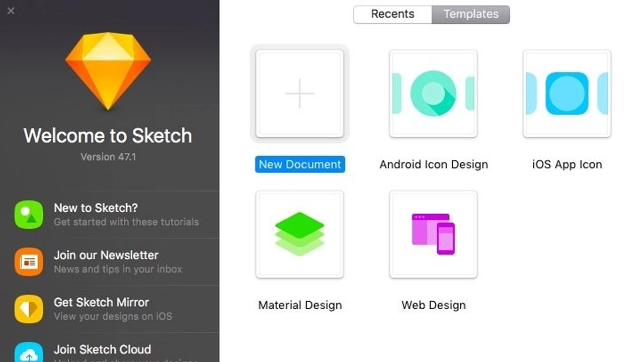The height and width of the screenshot is (362, 644).
Task: Click the blue Join Sketch Cloud icon
Action: click(x=29, y=352)
